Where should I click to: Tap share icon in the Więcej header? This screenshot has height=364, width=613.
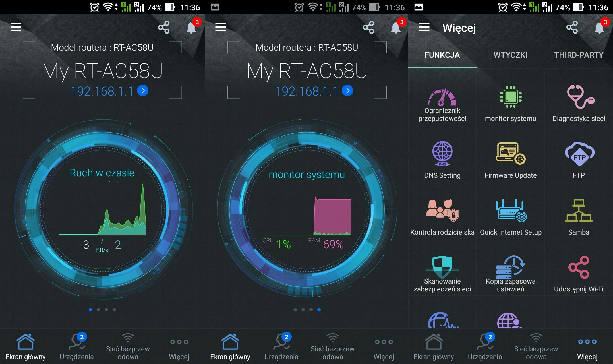[572, 27]
